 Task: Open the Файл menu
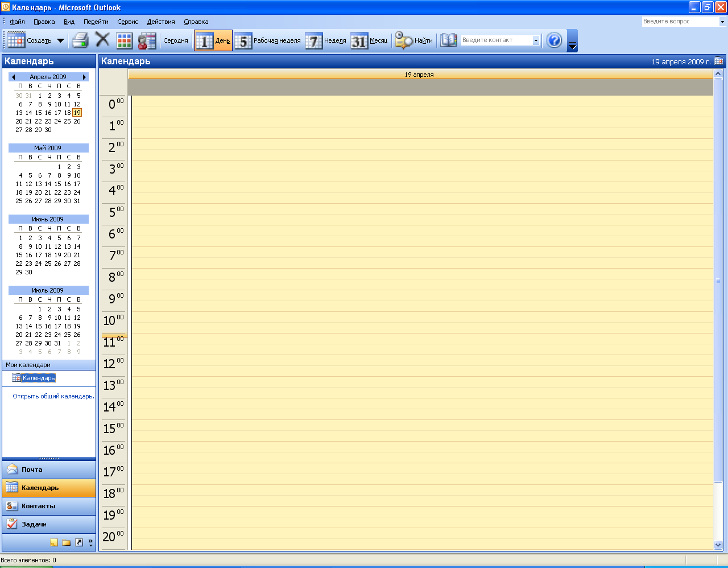(17, 22)
